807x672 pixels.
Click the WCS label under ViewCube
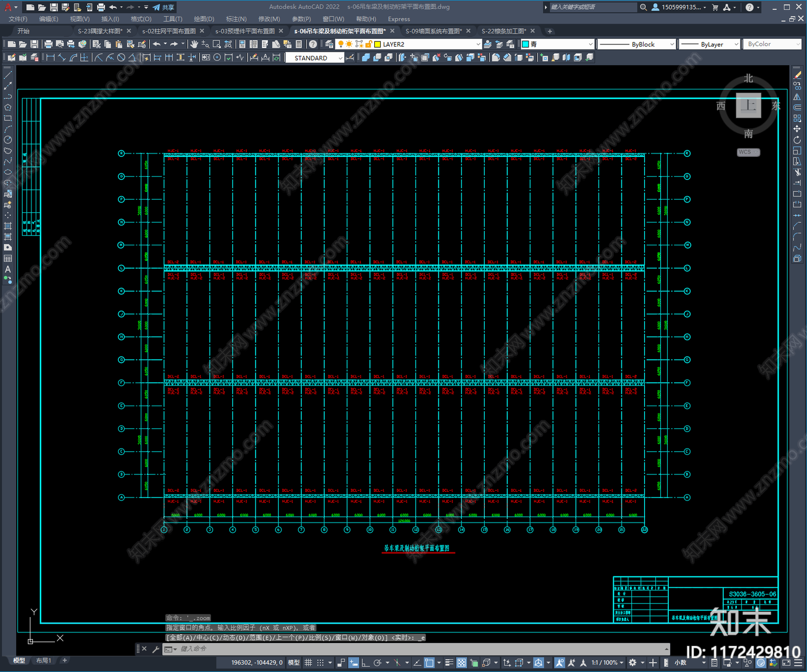[748, 152]
